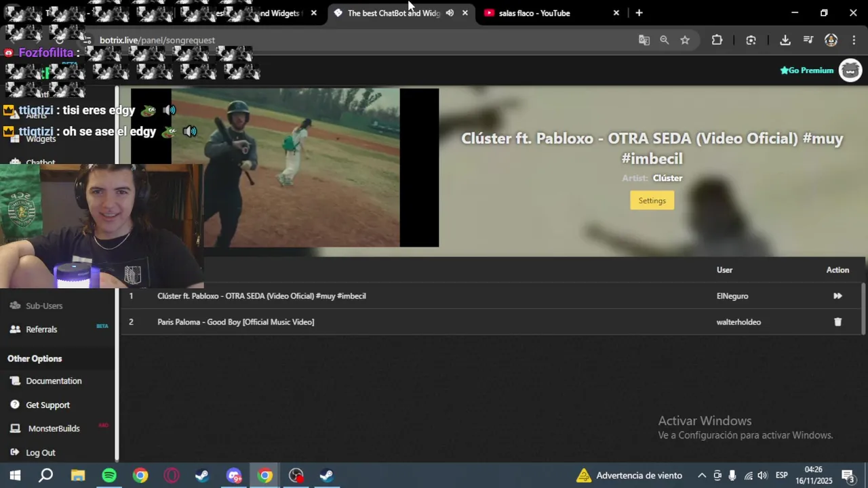Bookmark this page with the star
Image resolution: width=868 pixels, height=488 pixels.
685,40
